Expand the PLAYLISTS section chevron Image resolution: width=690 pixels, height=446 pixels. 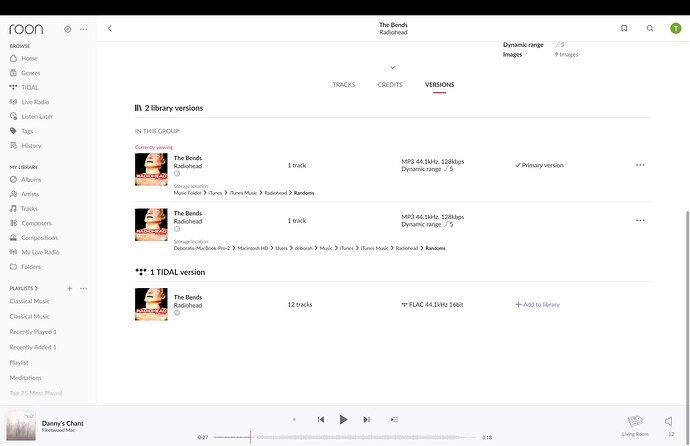(36, 288)
